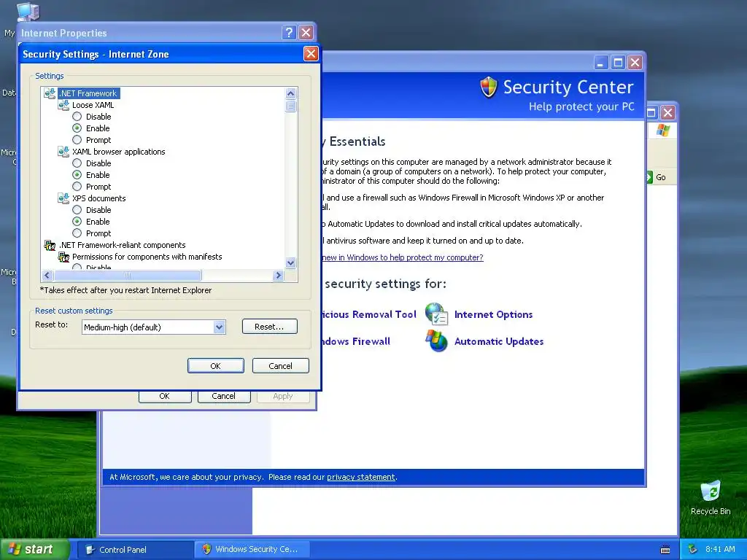
Task: Open the Reset to Medium-high dropdown
Action: (x=219, y=327)
